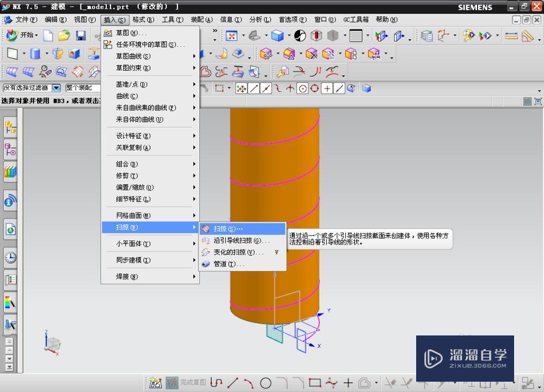The width and height of the screenshot is (544, 392).
Task: Select the Circle sketch tool
Action: (265, 383)
